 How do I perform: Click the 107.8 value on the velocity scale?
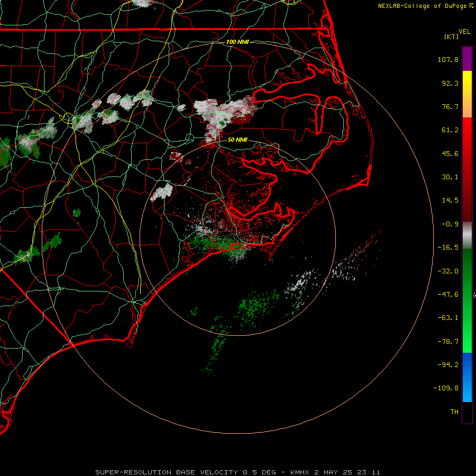tap(448, 59)
